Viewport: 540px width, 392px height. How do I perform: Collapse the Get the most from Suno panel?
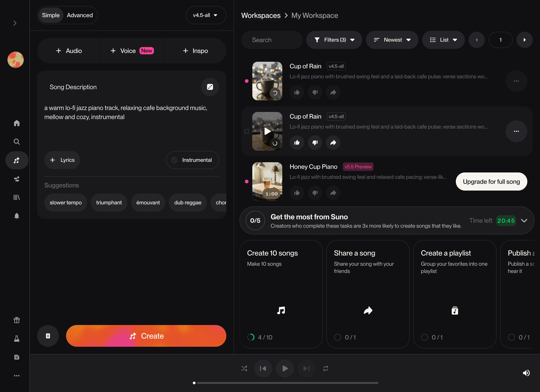click(524, 220)
